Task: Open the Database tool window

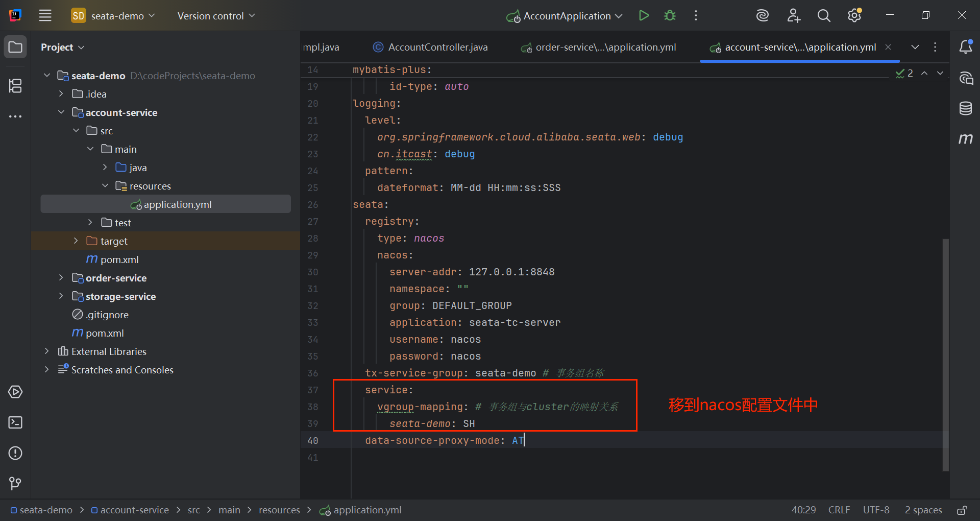Action: point(966,108)
